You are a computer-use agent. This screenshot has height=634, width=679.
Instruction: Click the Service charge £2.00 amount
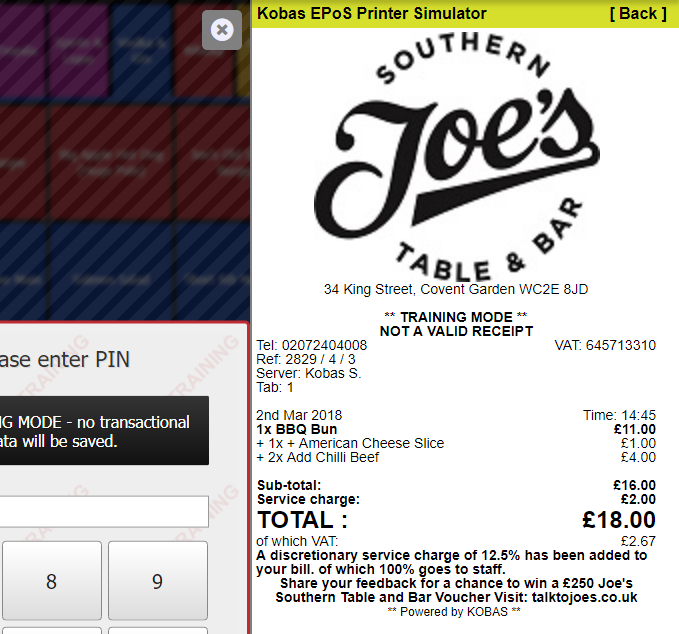click(x=638, y=499)
